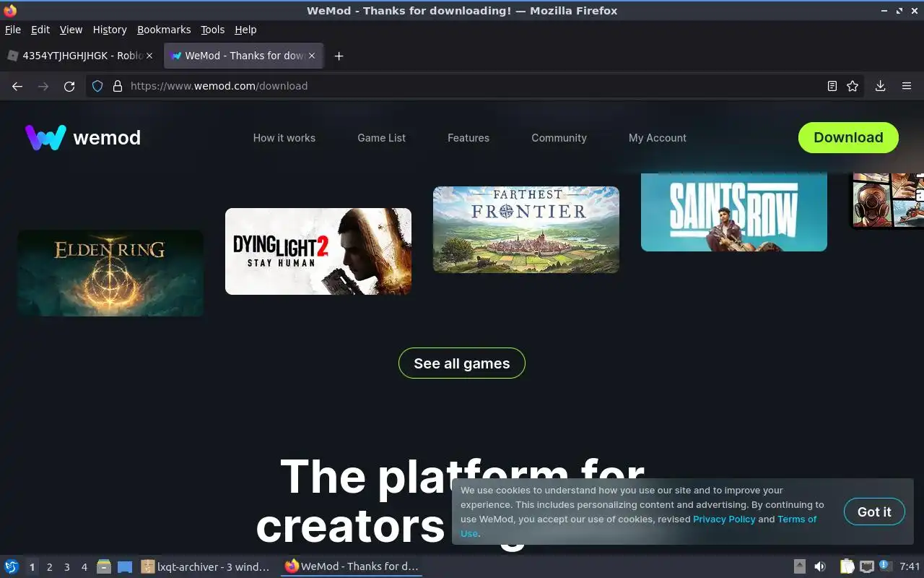Open the Community nav link

(559, 138)
